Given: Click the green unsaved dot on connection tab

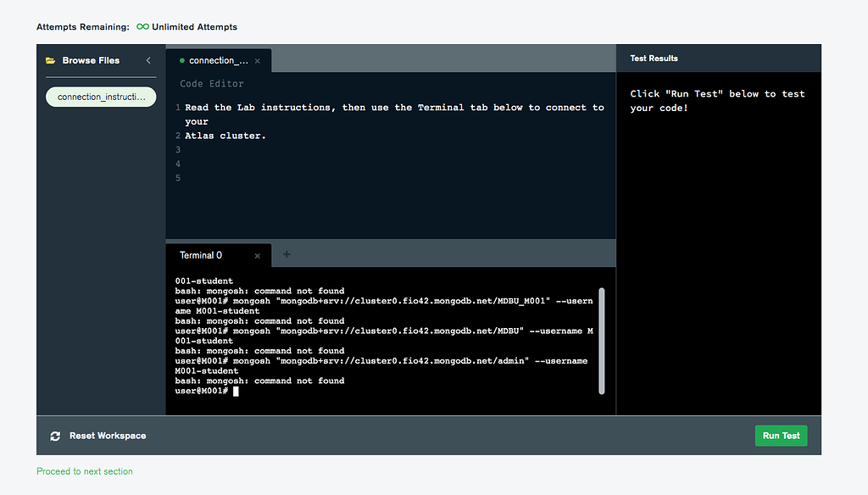Looking at the screenshot, I should coord(181,60).
